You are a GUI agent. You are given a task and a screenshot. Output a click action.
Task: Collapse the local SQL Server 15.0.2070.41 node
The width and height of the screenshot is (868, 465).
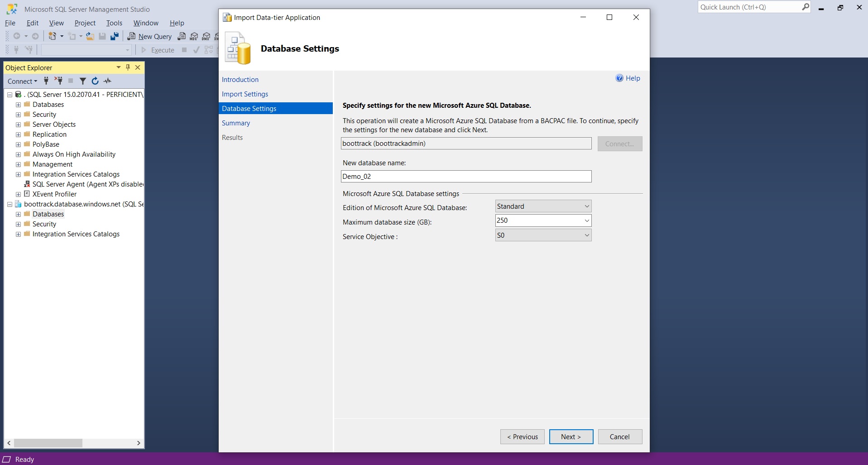coord(10,95)
